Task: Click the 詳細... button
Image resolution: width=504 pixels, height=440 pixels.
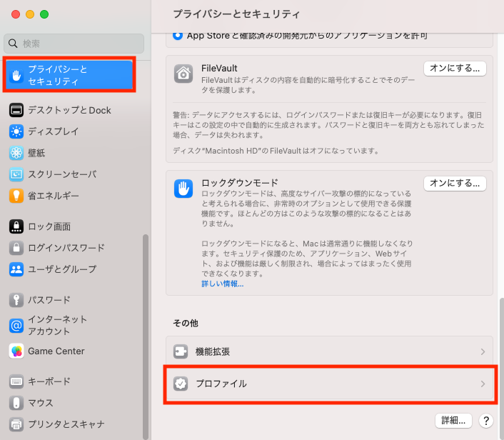Action: [453, 421]
